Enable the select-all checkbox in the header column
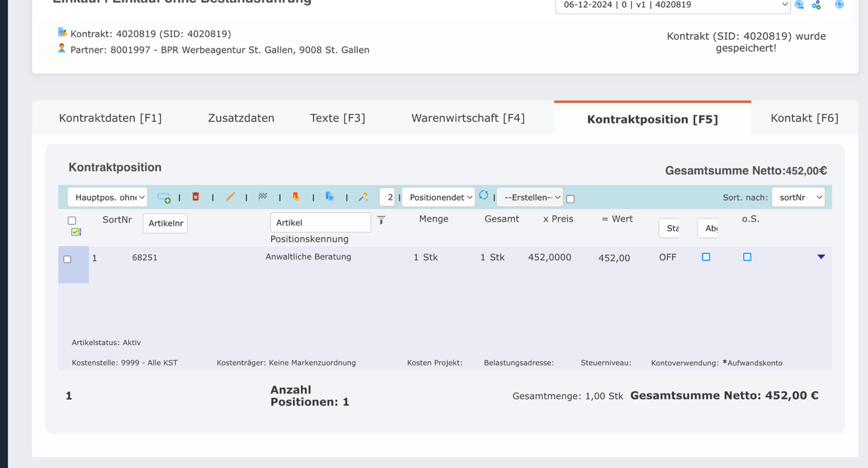 click(72, 220)
